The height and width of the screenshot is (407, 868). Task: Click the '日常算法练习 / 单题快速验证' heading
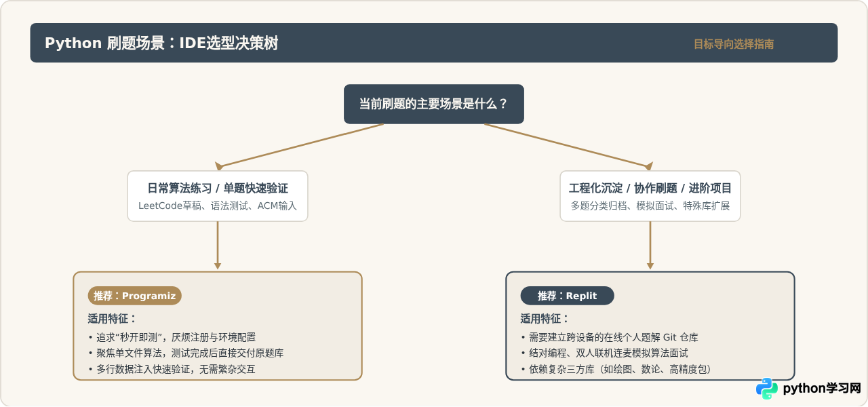(x=218, y=189)
